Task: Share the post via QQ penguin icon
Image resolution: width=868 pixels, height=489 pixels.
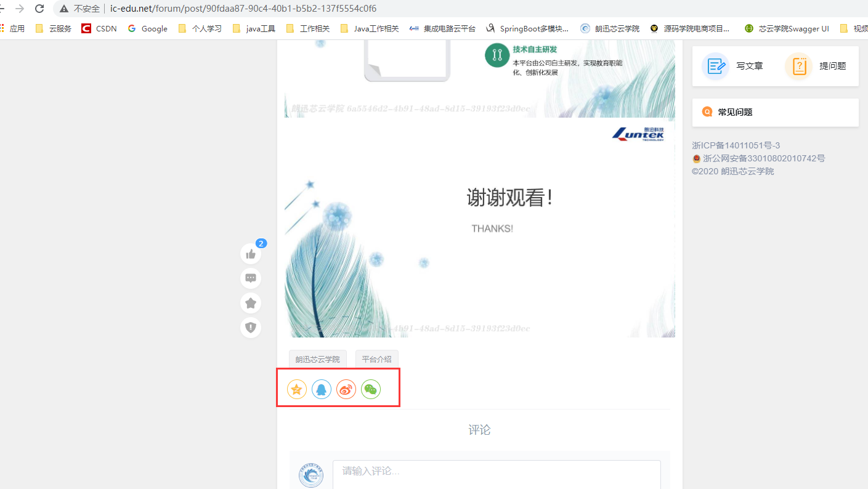Action: (321, 389)
